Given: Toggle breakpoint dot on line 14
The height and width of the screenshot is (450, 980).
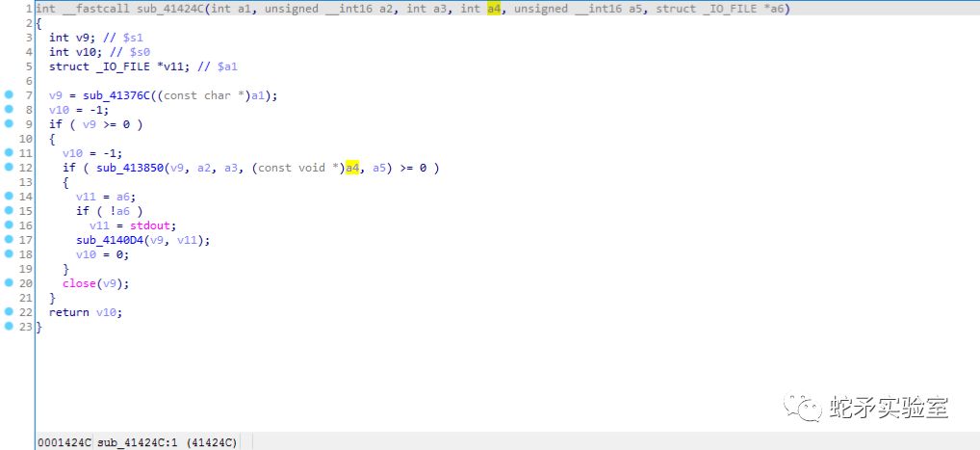Looking at the screenshot, I should point(9,196).
